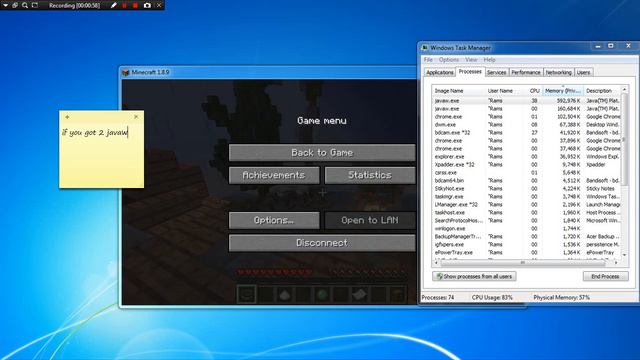Select the igfxpers.exe process row

tap(527, 244)
